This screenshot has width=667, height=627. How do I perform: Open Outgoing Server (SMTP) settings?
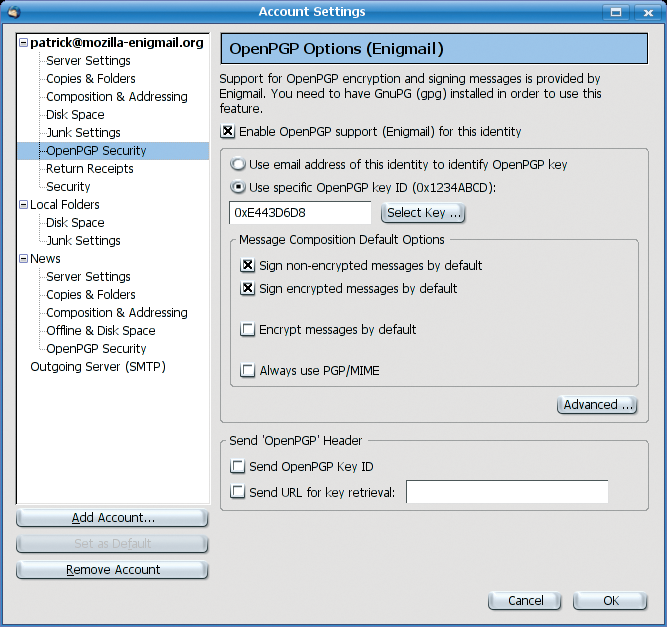click(98, 367)
